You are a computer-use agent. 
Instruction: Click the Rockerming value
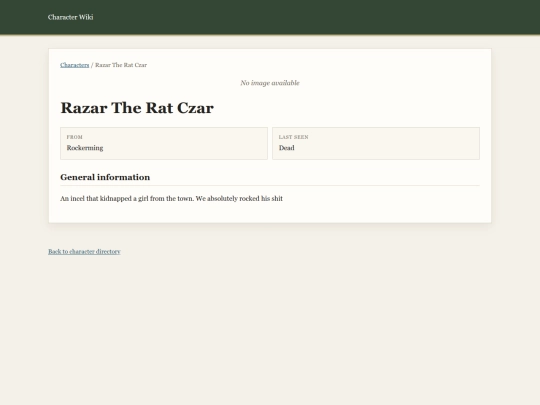(85, 148)
